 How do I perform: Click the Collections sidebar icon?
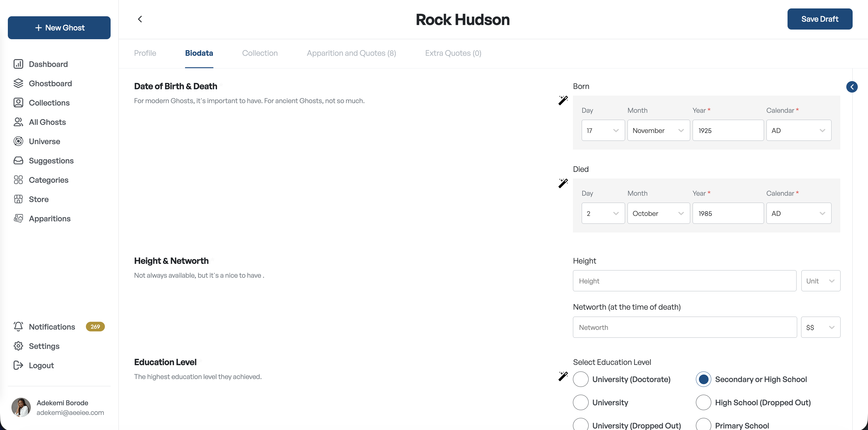[x=18, y=103]
